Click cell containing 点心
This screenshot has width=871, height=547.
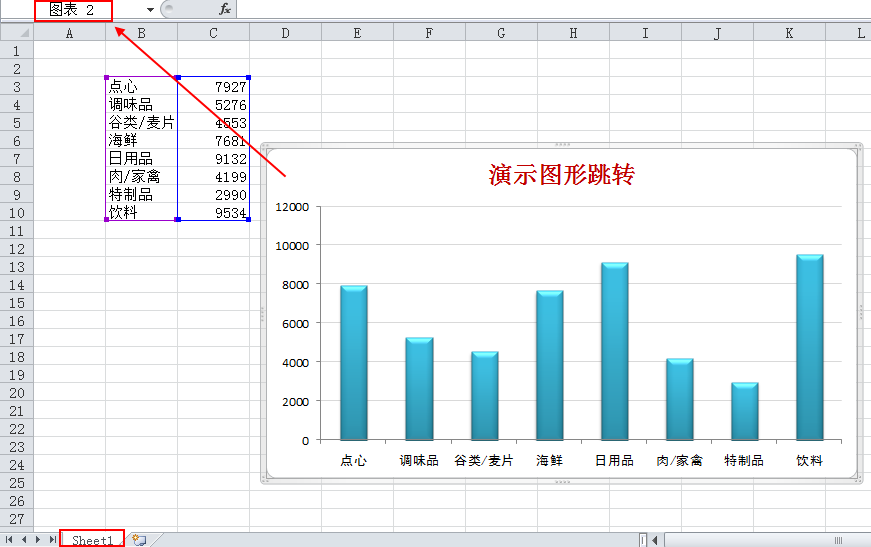tap(142, 87)
